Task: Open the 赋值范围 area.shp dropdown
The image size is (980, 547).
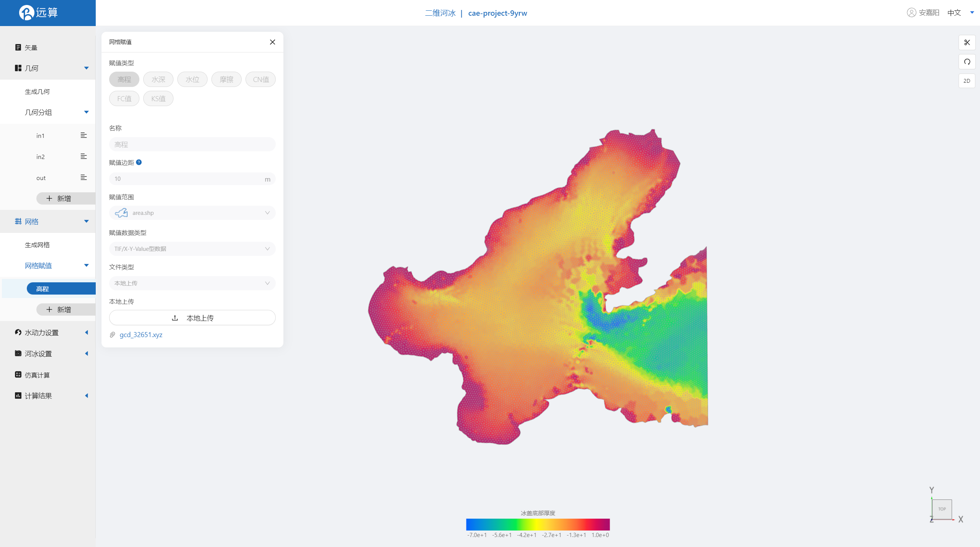Action: [x=192, y=213]
